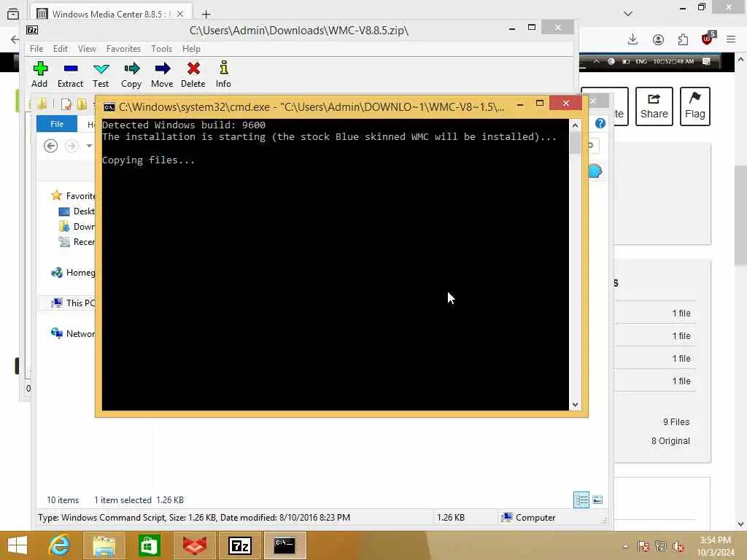
Task: Close the Windows Media Center browser tab
Action: pos(180,15)
